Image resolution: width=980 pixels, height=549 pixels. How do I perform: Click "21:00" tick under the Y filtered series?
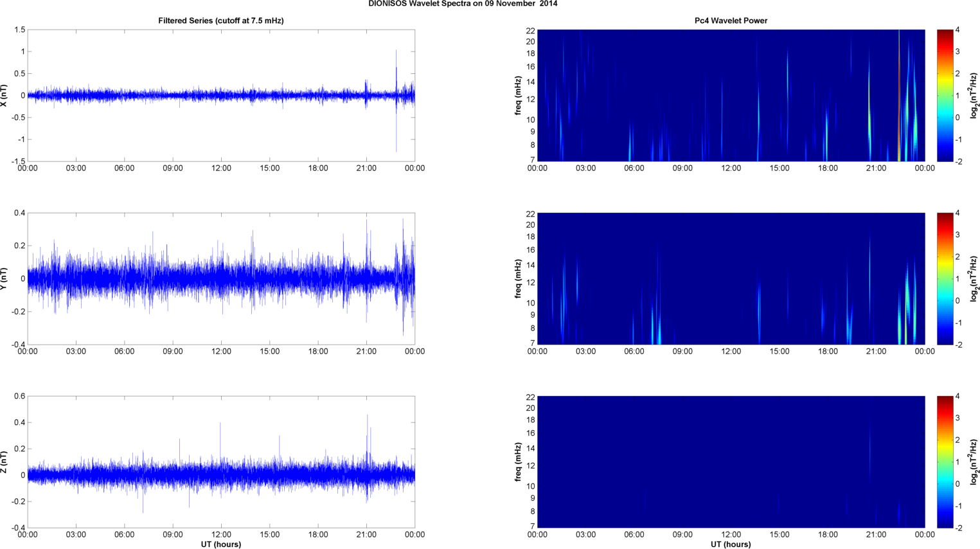coord(366,352)
